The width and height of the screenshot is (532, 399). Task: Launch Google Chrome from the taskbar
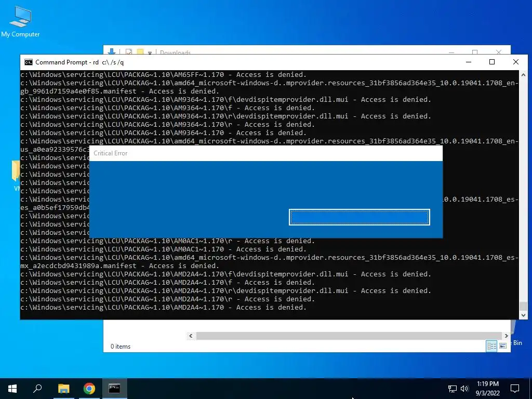click(x=89, y=388)
